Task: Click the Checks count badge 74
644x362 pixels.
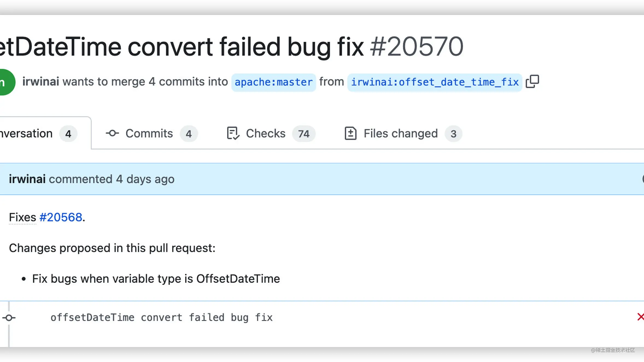Action: [x=304, y=134]
